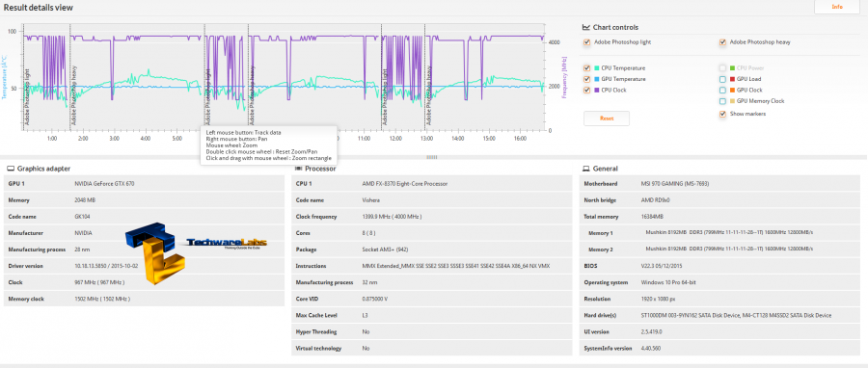Click the blue GPU Temperature color swatch
Screen dimensions: 868x368
point(597,79)
